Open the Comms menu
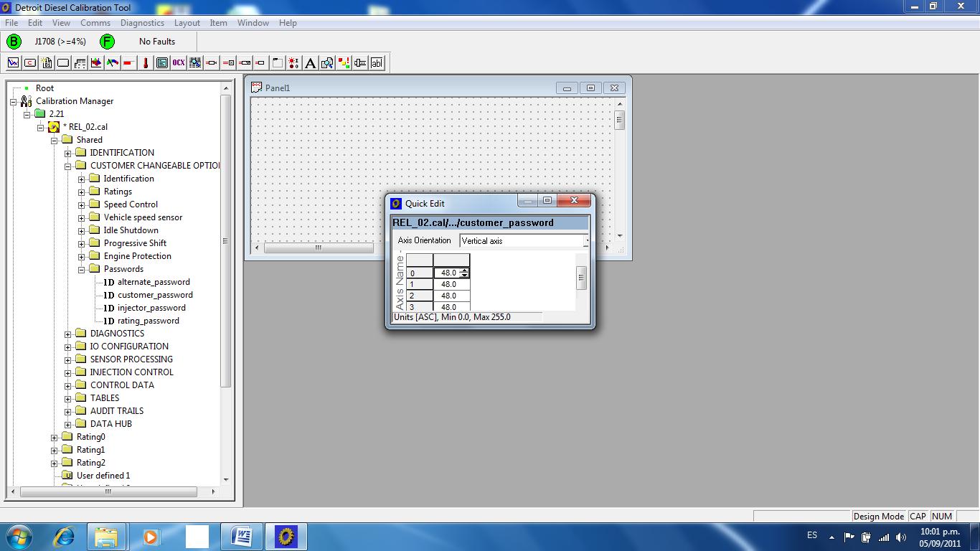Image resolution: width=980 pixels, height=551 pixels. (95, 23)
